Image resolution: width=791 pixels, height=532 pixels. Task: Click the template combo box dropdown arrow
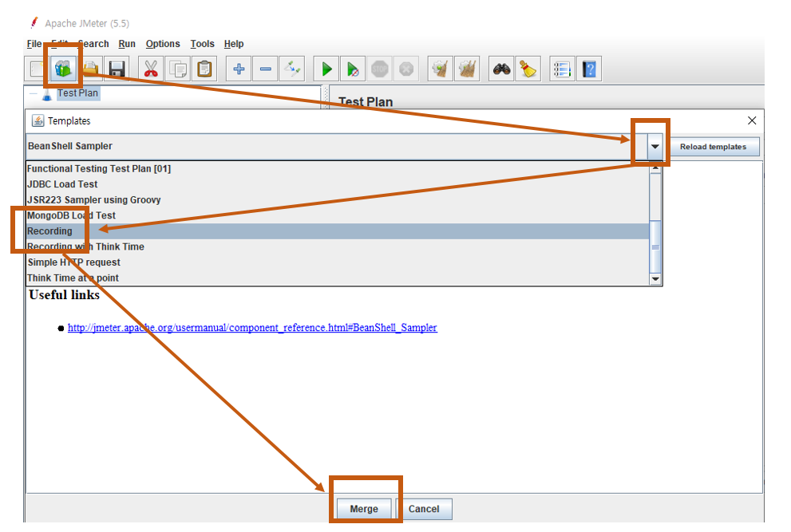(655, 146)
